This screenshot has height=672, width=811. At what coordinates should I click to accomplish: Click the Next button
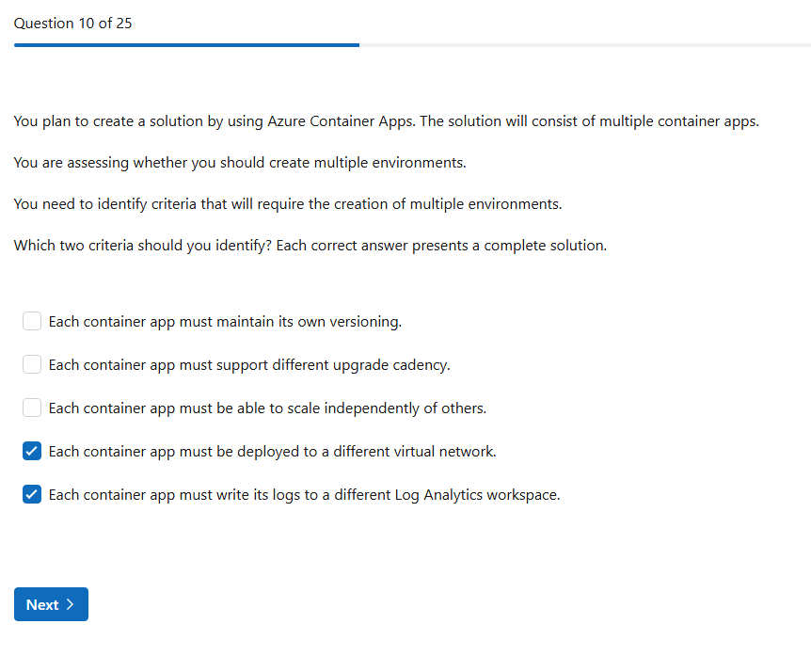pos(51,605)
